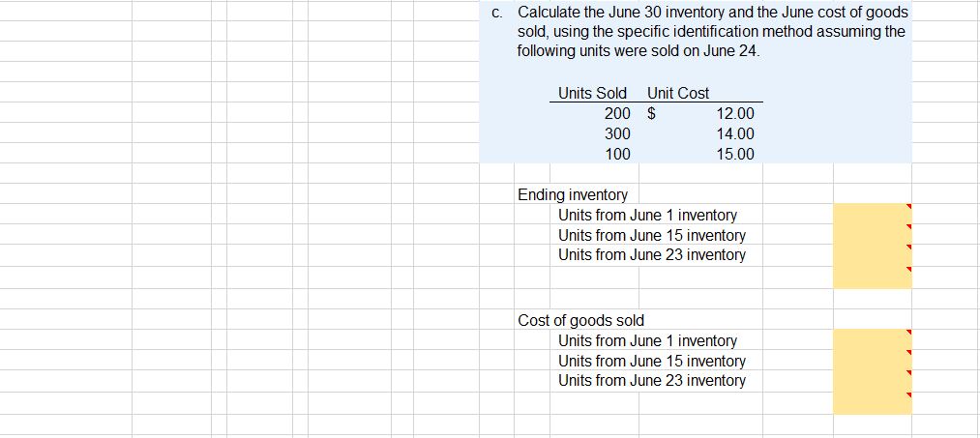Image resolution: width=980 pixels, height=438 pixels.
Task: Select yellow Cost of goods sold June 1 cell
Action: click(x=872, y=339)
